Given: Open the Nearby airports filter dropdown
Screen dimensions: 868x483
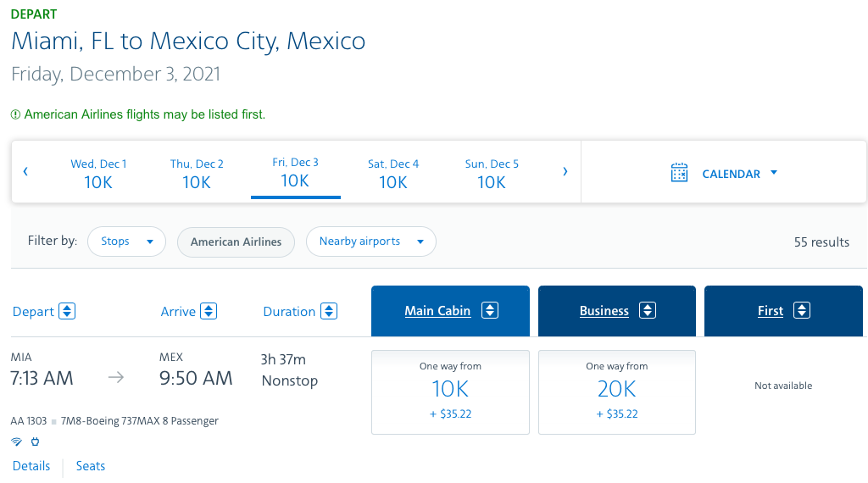Looking at the screenshot, I should point(371,241).
